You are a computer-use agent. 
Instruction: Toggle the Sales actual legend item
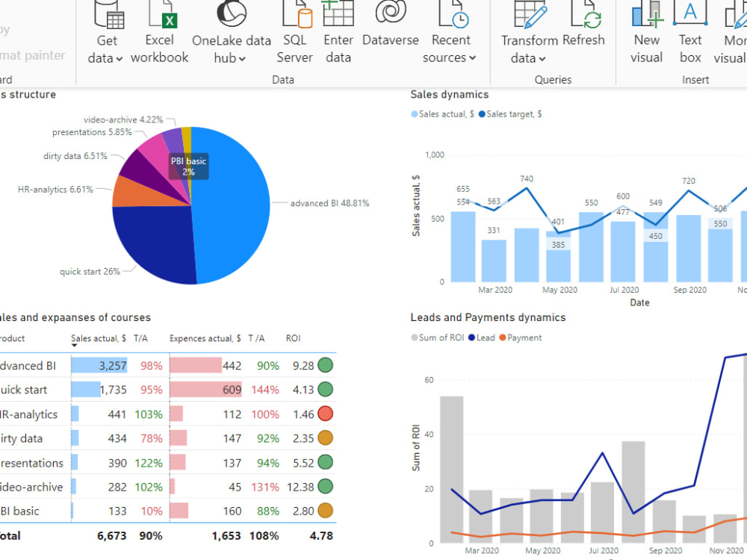442,115
